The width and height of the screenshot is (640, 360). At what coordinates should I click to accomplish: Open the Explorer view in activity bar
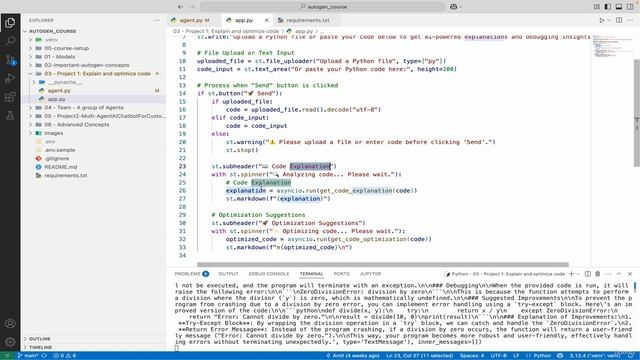pyautogui.click(x=10, y=23)
